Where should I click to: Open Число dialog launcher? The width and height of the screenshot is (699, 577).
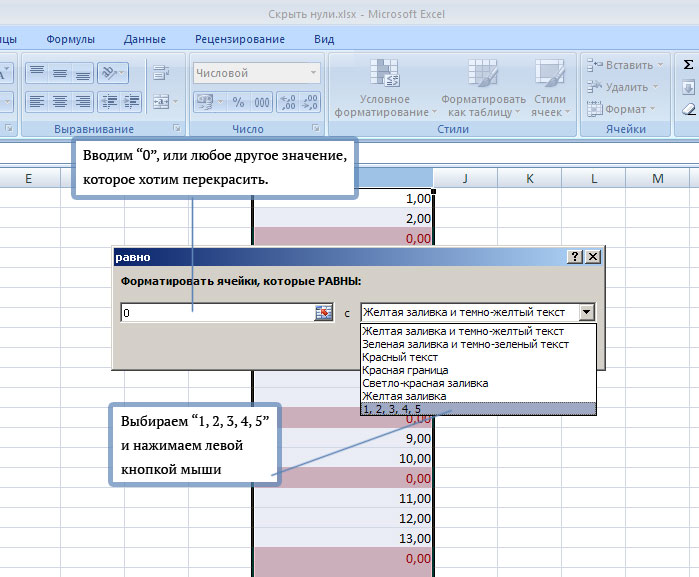tap(316, 128)
